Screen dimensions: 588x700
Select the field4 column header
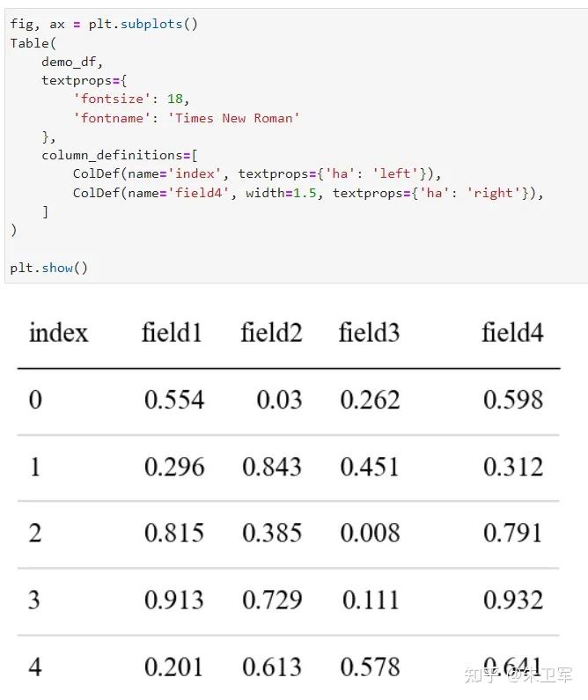coord(512,333)
